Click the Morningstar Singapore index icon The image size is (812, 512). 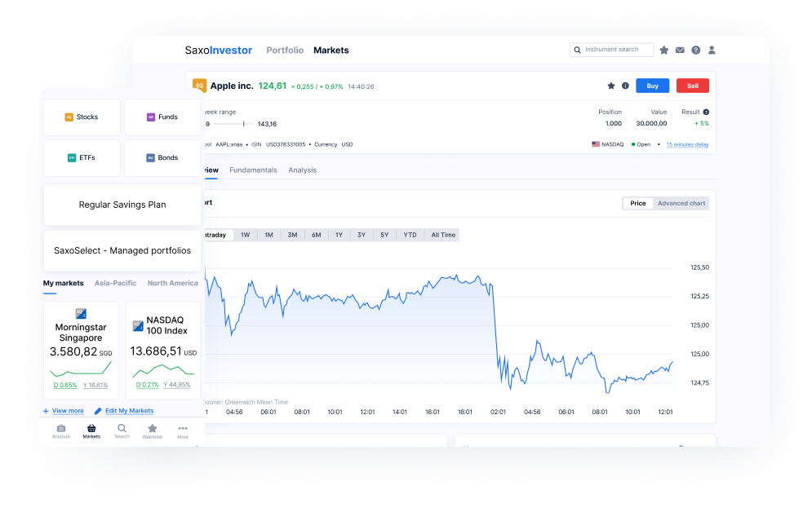pyautogui.click(x=81, y=313)
